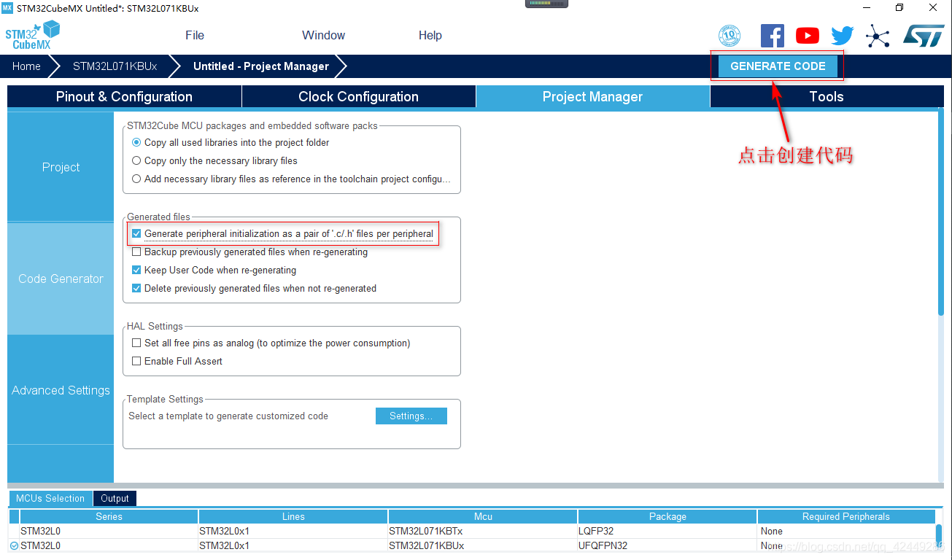Click the STM32CubeMX logo icon
The height and width of the screenshot is (560, 952).
[x=32, y=35]
